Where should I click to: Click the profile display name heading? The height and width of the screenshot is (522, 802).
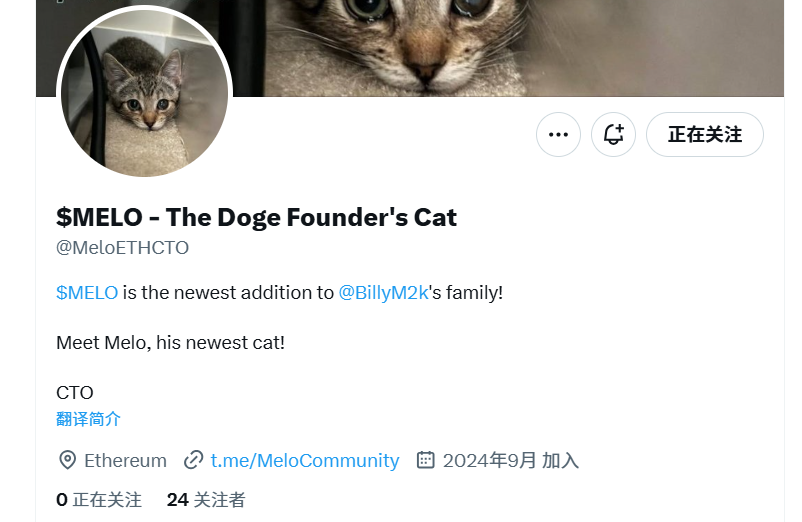pos(256,216)
